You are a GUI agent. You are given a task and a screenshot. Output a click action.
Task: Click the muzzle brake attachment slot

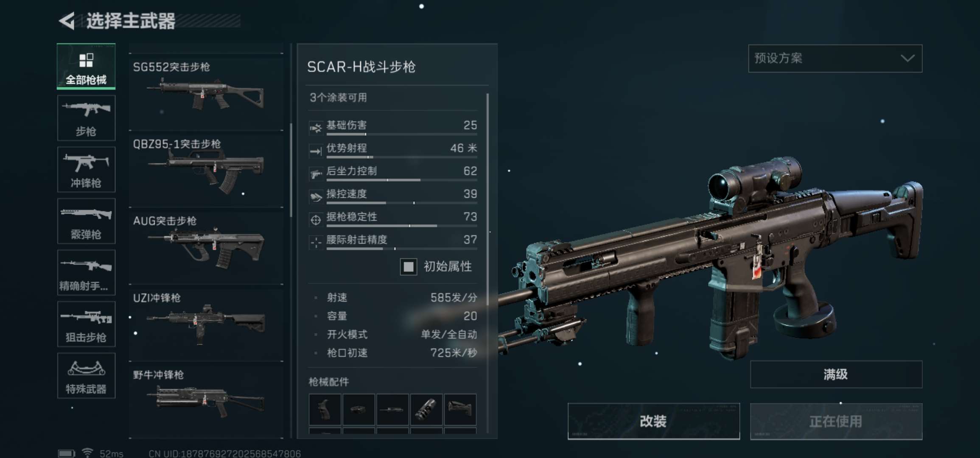(426, 410)
